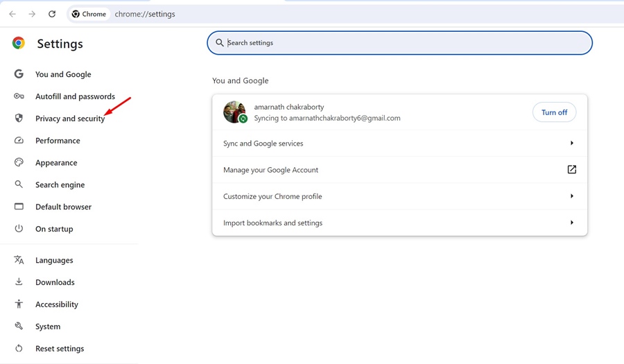
Task: Open Reset settings page
Action: [x=60, y=349]
